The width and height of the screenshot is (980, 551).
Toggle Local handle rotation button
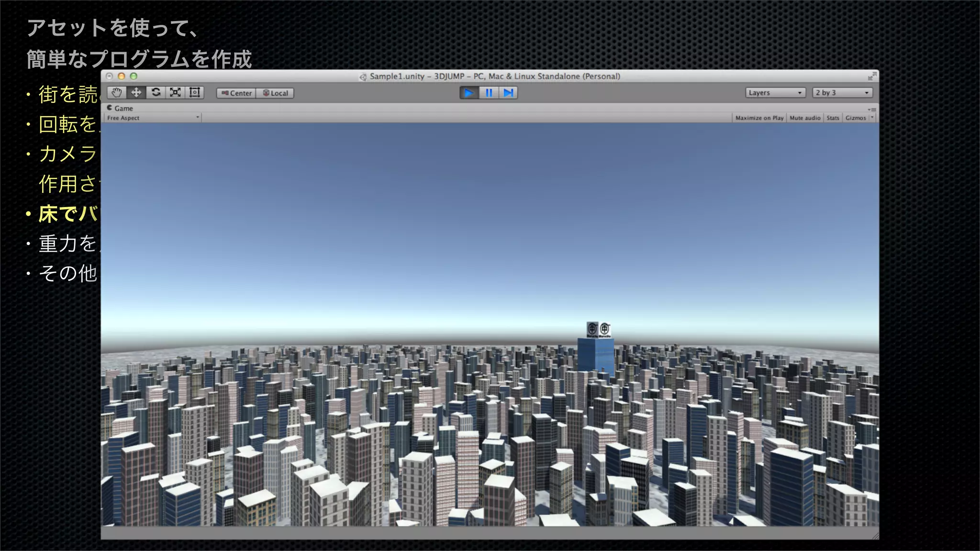pos(275,93)
